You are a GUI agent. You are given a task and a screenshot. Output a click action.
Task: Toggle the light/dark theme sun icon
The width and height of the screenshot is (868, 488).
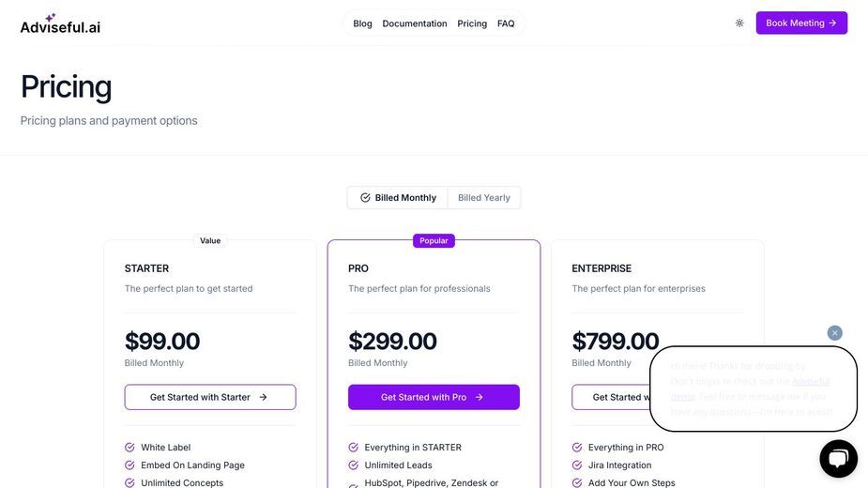(x=739, y=23)
